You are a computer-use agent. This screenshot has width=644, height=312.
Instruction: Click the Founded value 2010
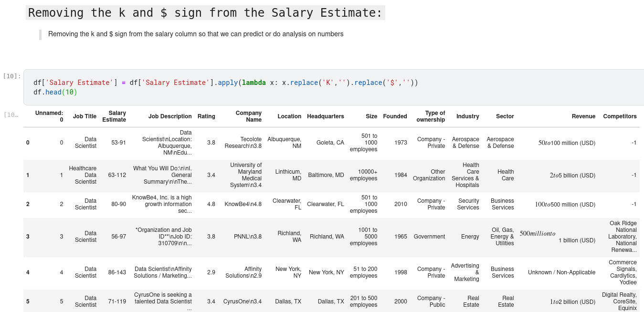click(401, 204)
